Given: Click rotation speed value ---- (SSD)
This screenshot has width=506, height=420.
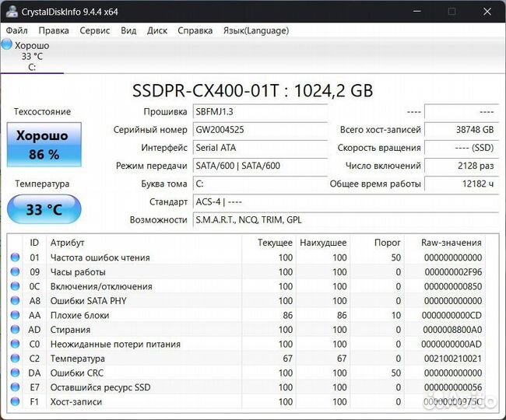Looking at the screenshot, I should click(x=462, y=148).
